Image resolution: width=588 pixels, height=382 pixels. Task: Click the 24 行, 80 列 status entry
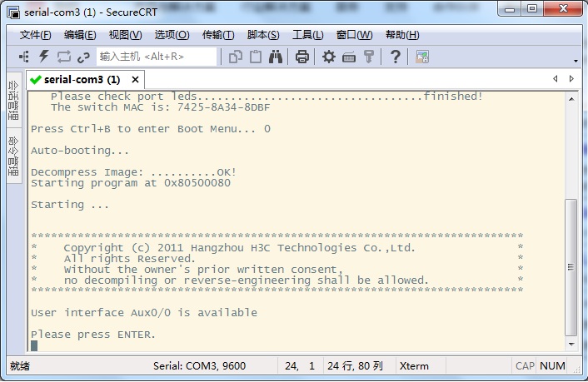tap(355, 366)
